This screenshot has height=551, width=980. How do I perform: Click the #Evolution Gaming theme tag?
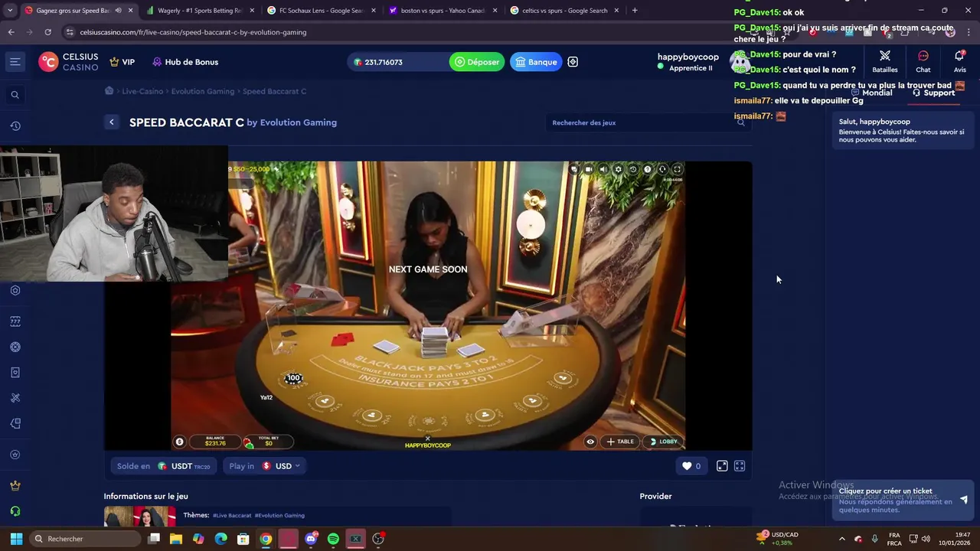(279, 516)
